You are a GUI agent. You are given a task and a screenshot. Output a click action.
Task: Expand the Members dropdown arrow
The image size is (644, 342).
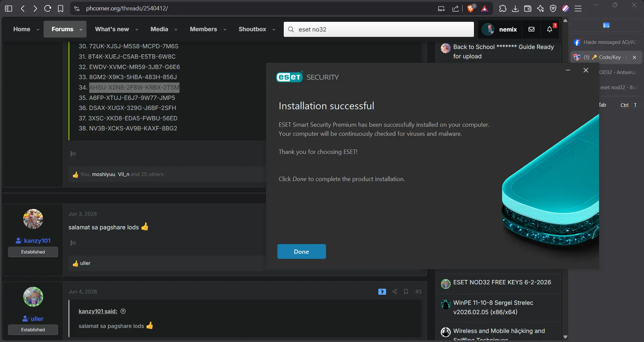[225, 30]
